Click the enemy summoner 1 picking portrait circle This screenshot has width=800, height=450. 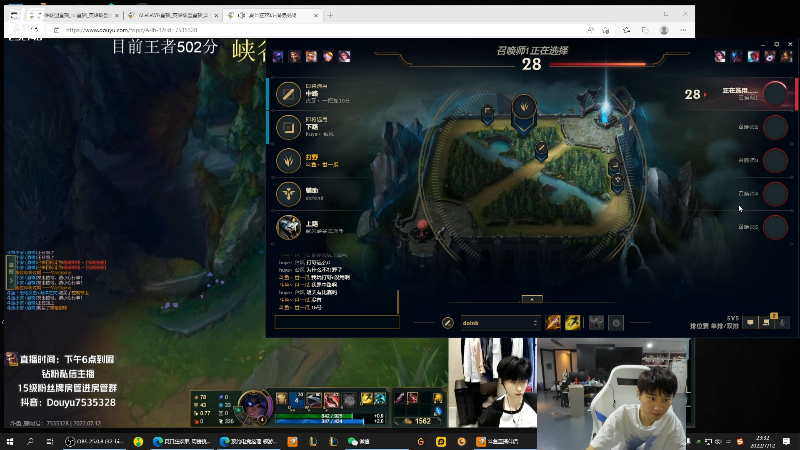[776, 94]
